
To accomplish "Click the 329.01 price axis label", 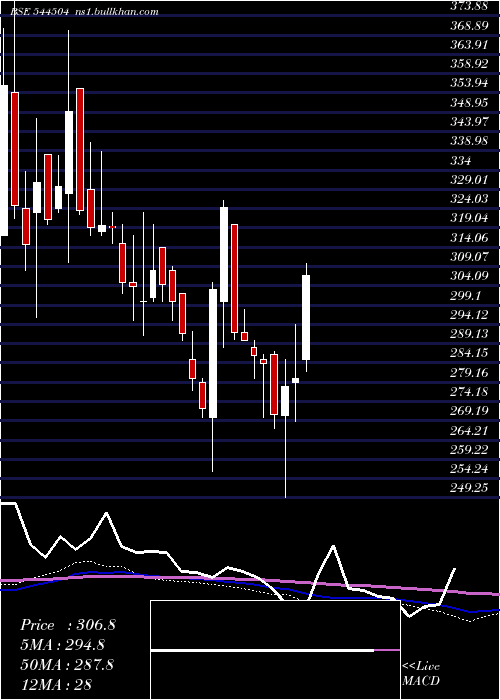I will pos(469,179).
